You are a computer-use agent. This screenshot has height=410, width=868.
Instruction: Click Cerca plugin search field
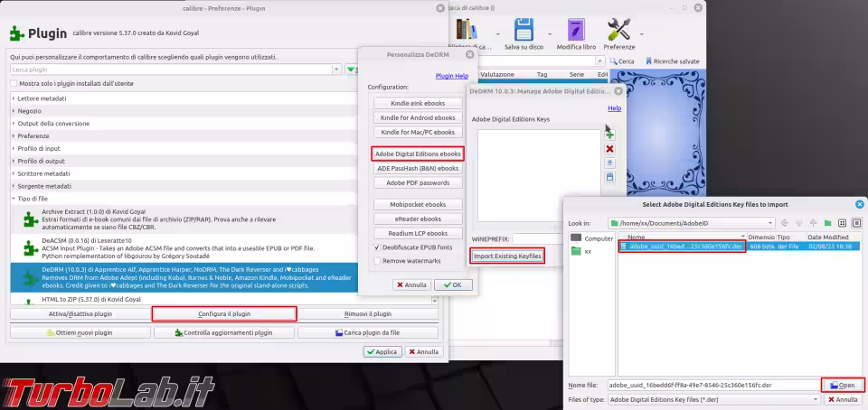pos(171,70)
